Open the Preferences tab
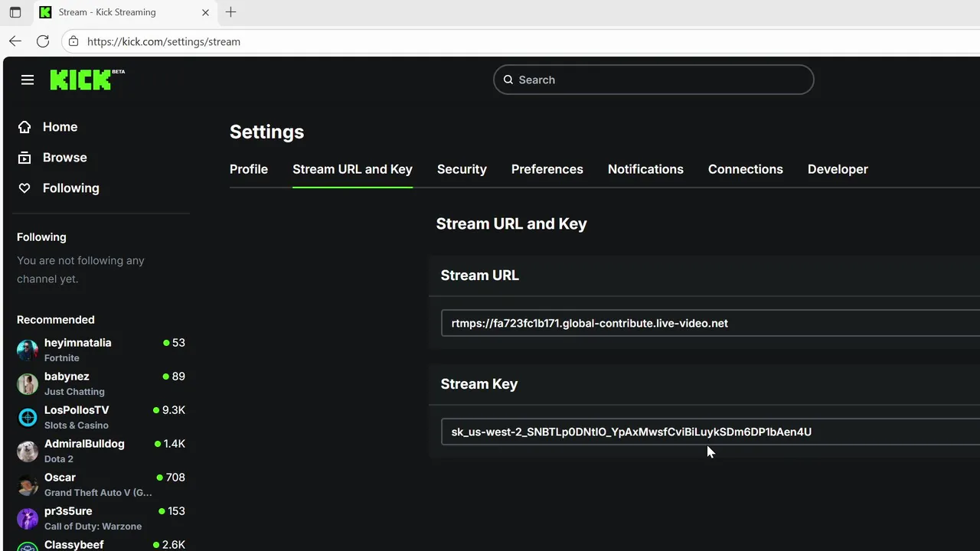Image resolution: width=980 pixels, height=551 pixels. pyautogui.click(x=547, y=169)
